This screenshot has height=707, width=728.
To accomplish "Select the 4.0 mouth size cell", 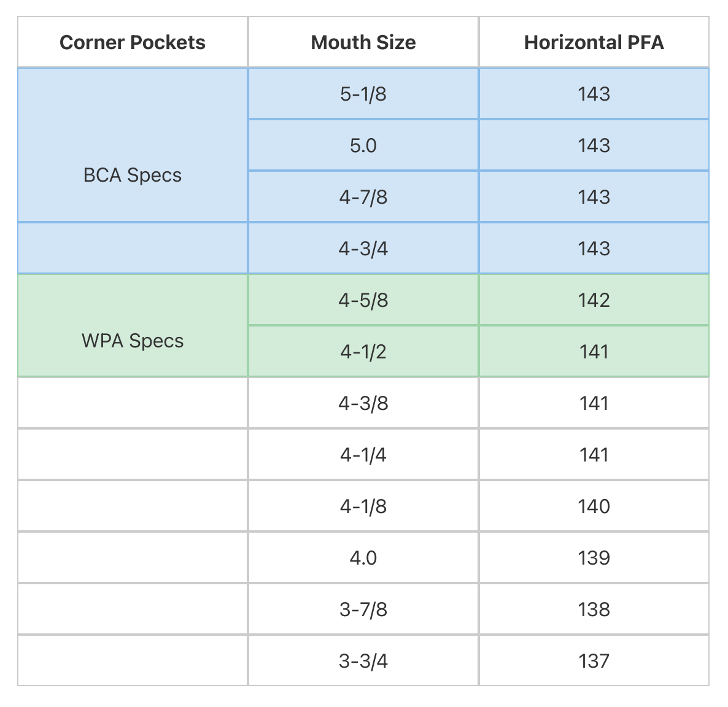I will (363, 558).
